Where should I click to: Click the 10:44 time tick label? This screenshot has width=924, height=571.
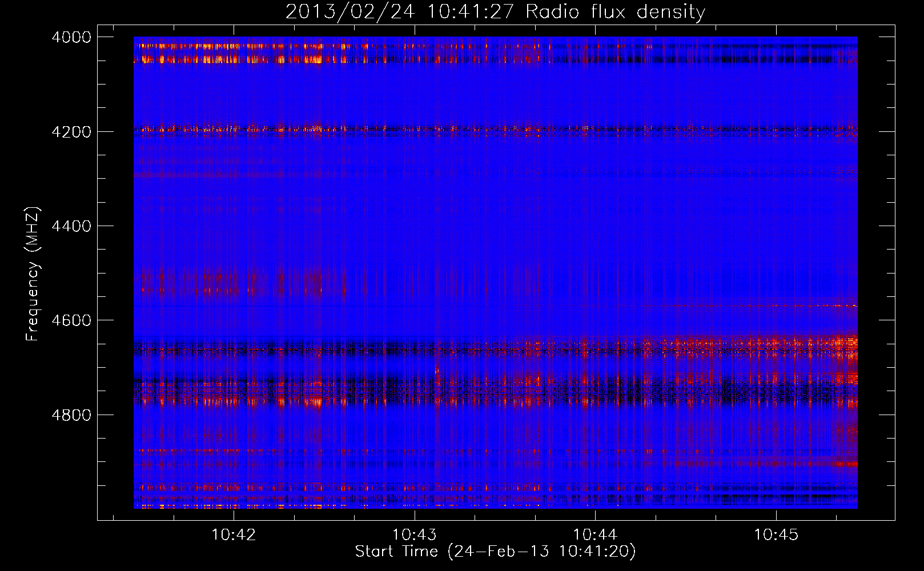pos(596,535)
